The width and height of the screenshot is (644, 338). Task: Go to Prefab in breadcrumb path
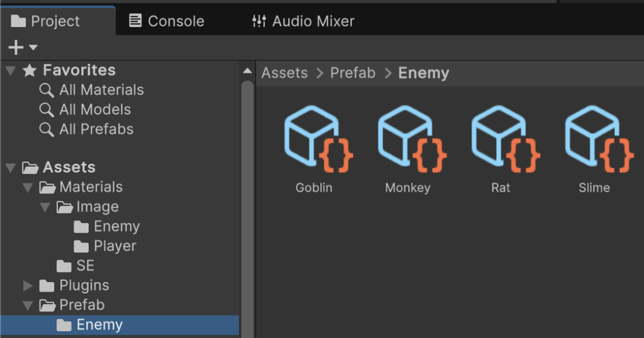(x=352, y=73)
